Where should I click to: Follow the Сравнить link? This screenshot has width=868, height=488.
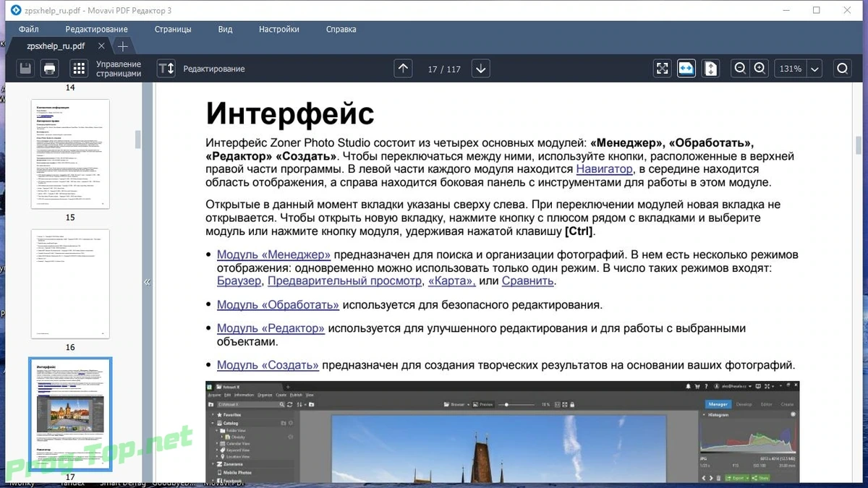tap(528, 281)
